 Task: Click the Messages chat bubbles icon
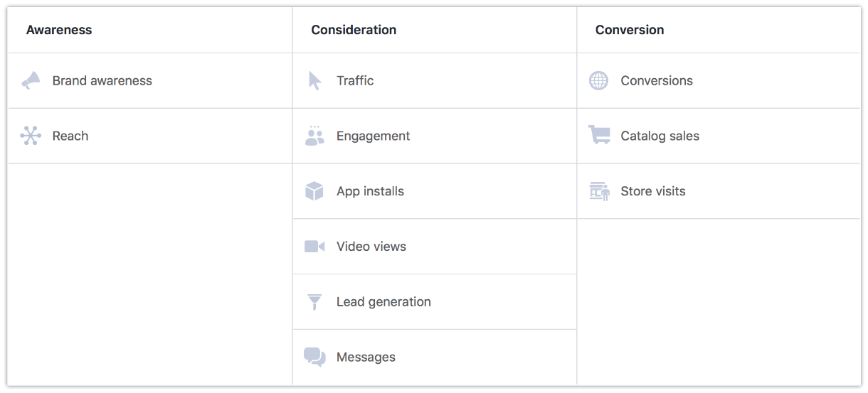(314, 357)
